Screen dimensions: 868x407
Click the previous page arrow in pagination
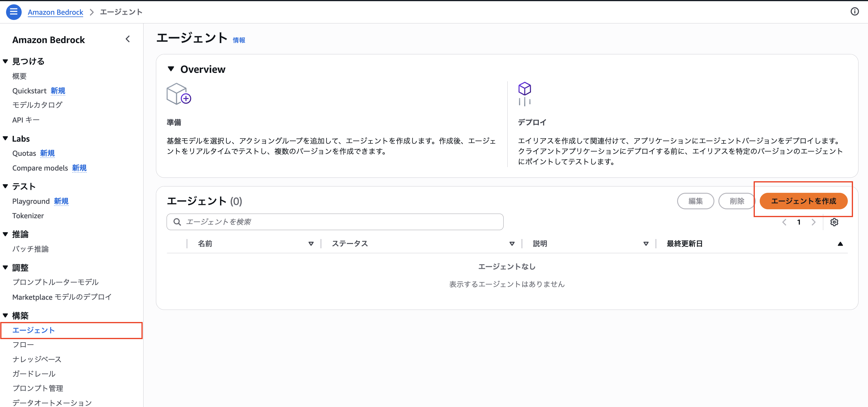pyautogui.click(x=785, y=222)
